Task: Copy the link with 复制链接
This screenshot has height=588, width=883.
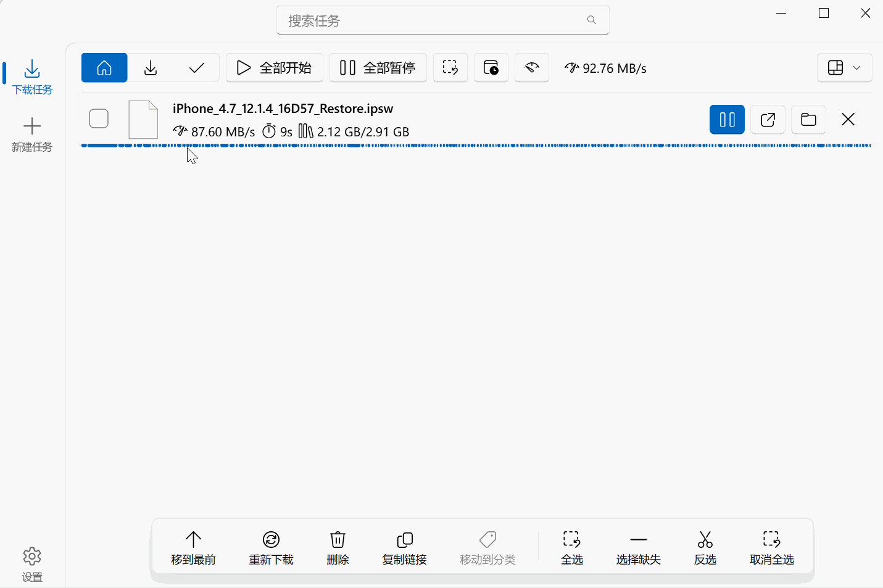Action: tap(404, 548)
